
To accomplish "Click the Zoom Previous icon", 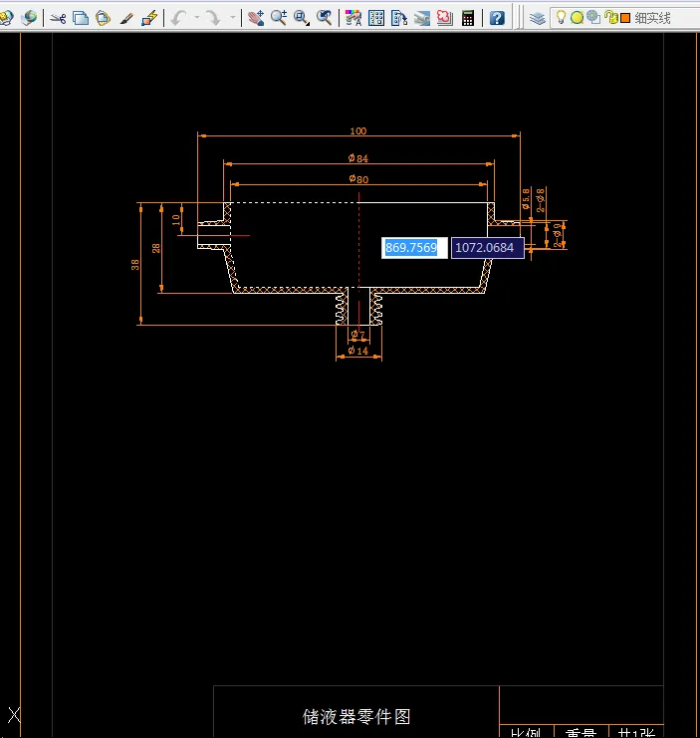I will (x=325, y=18).
